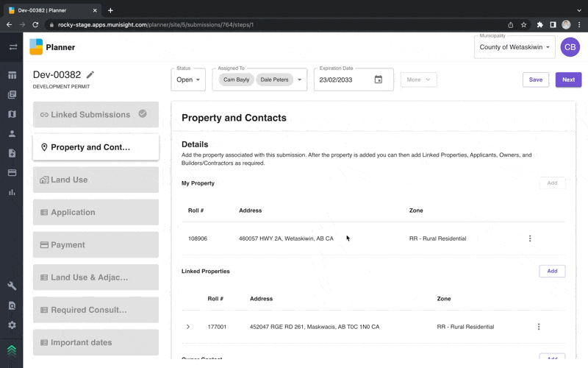Click the bar chart reports sidebar icon
This screenshot has width=588, height=368.
[12, 192]
